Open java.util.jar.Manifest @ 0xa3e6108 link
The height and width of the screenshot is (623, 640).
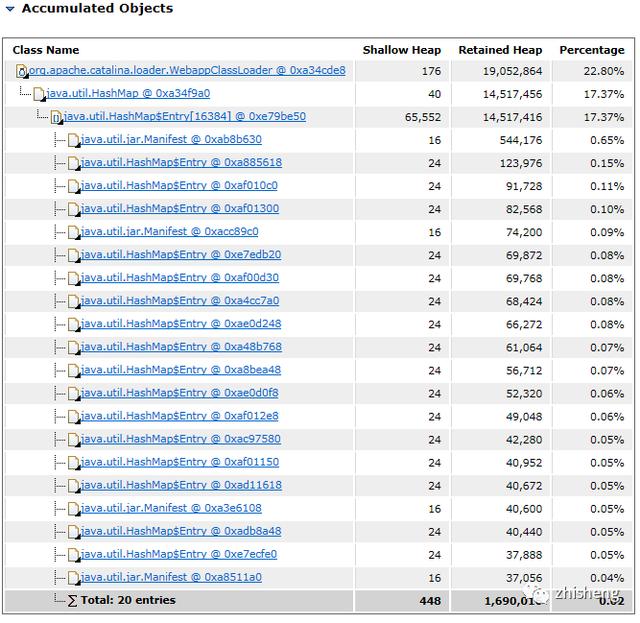pyautogui.click(x=171, y=508)
